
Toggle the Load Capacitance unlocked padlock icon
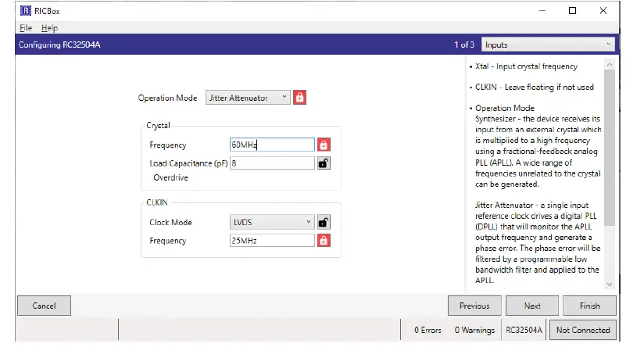click(324, 163)
